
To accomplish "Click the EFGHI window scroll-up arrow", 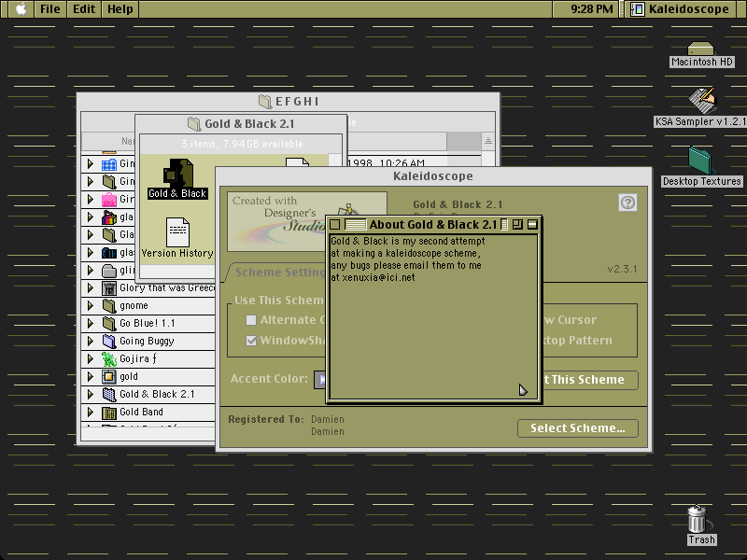I will [487, 141].
